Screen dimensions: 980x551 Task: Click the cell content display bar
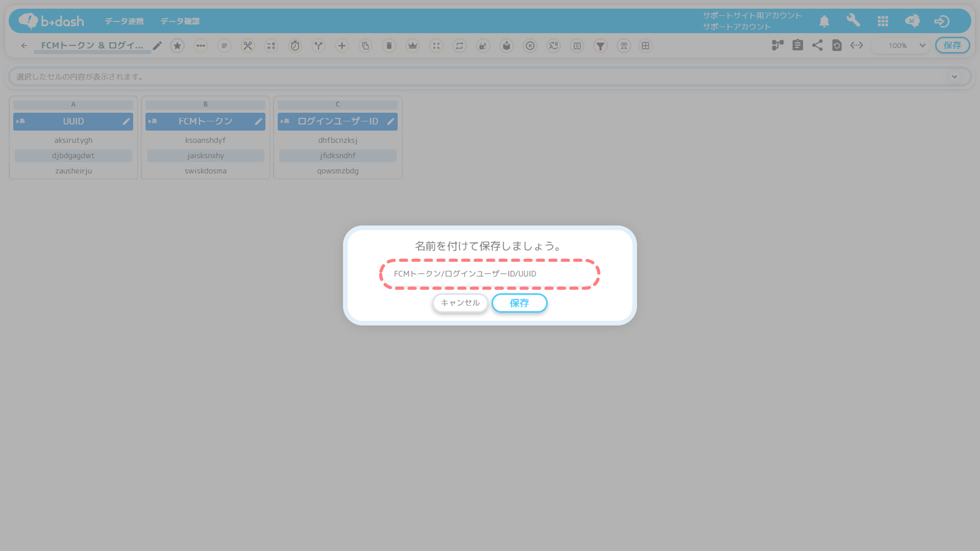click(x=489, y=77)
